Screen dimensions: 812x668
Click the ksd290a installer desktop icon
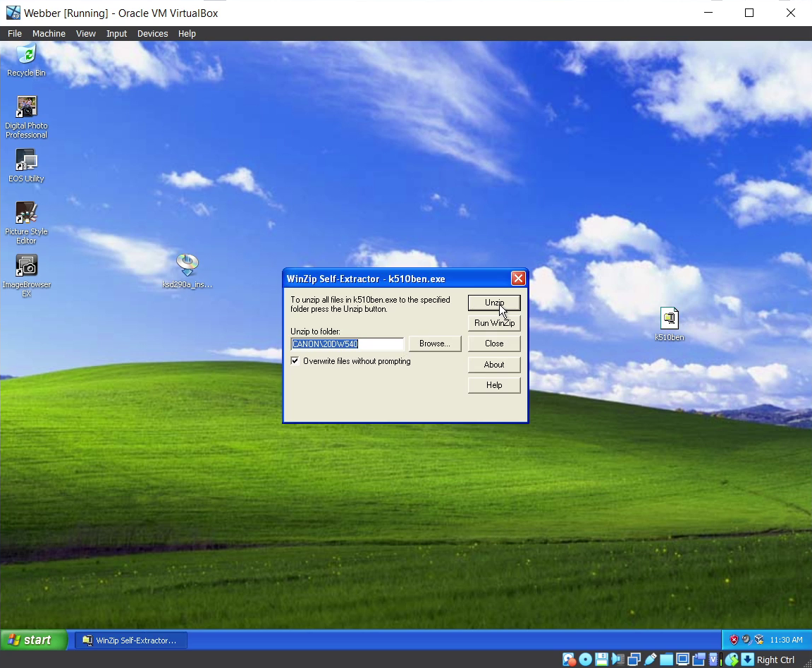[187, 267]
